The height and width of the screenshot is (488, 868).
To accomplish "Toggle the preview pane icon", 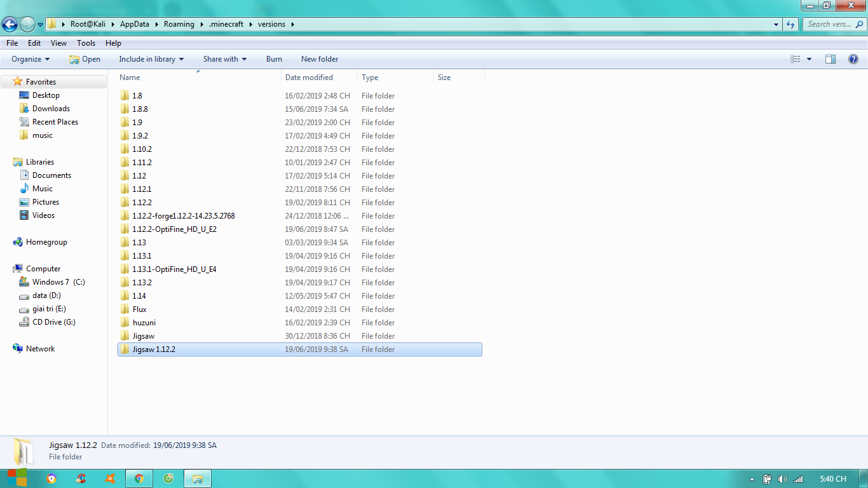I will [x=831, y=59].
